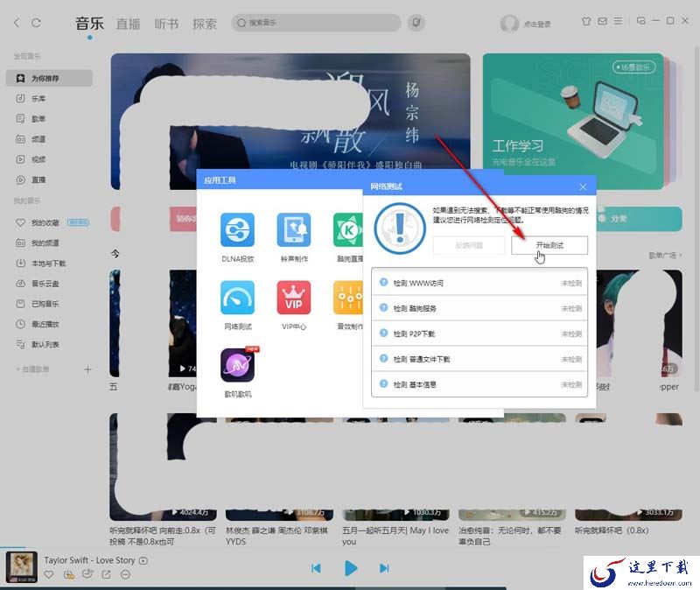Open the 铃声制作 ringtone maker
This screenshot has width=700, height=590.
(293, 229)
